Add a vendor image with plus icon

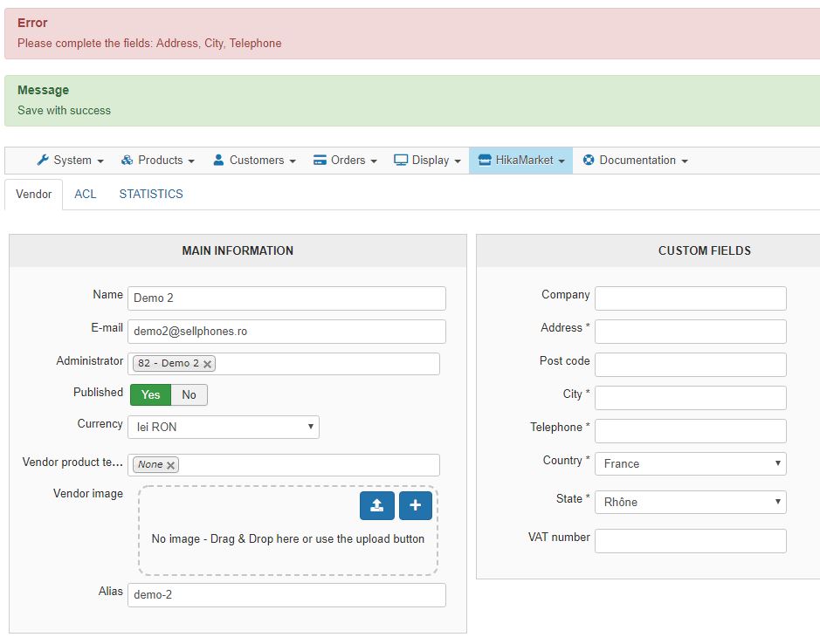[x=415, y=505]
